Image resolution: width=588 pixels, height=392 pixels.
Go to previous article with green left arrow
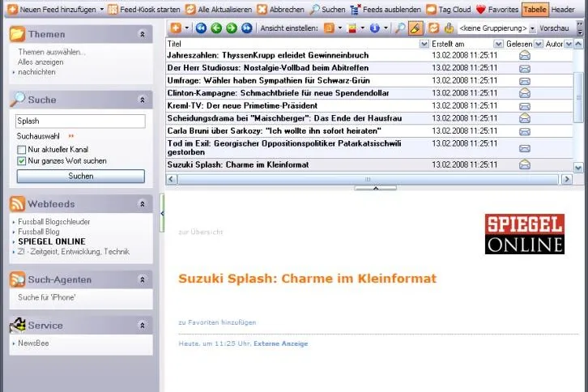tap(216, 28)
